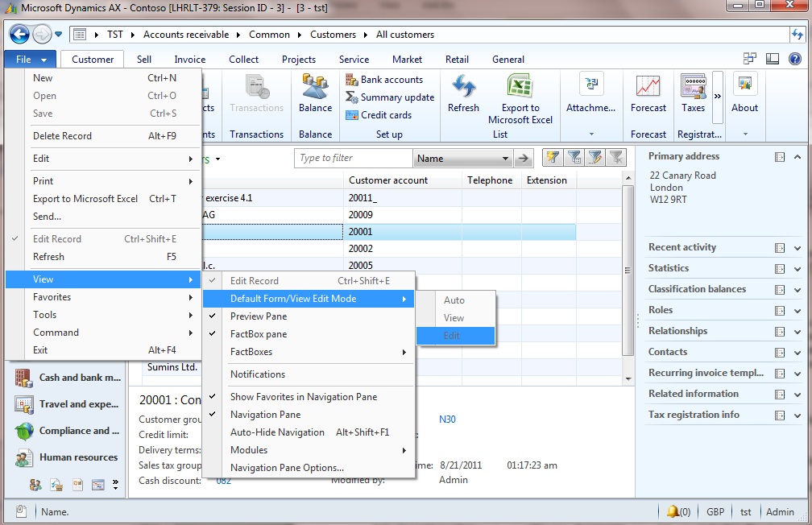Viewport: 812px width, 525px height.
Task: Click the remove filter icon
Action: click(x=616, y=157)
